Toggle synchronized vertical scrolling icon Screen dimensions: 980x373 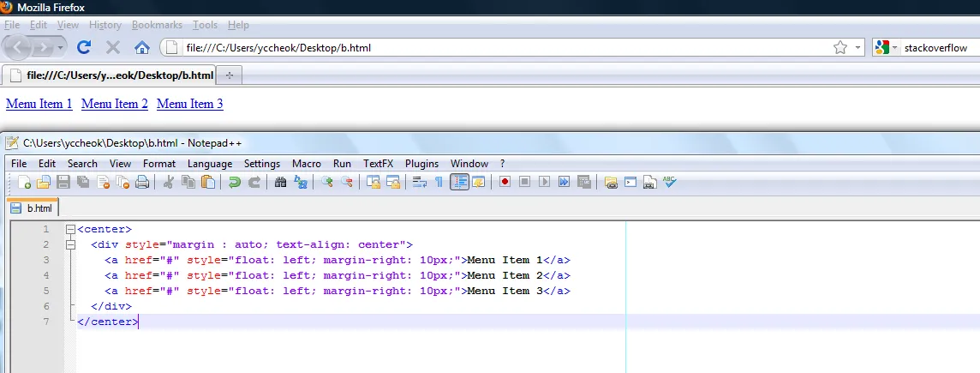373,182
